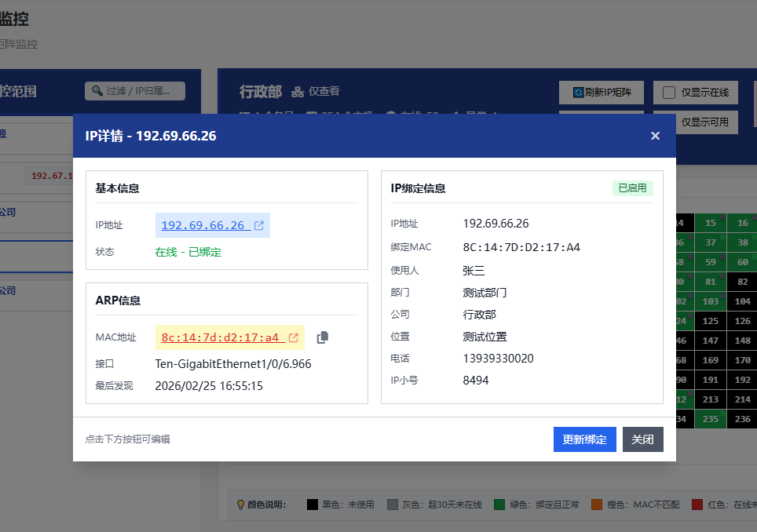Click the lightbulb icon beside 颜色说明
Viewport: 757px width, 532px height.
[x=241, y=503]
